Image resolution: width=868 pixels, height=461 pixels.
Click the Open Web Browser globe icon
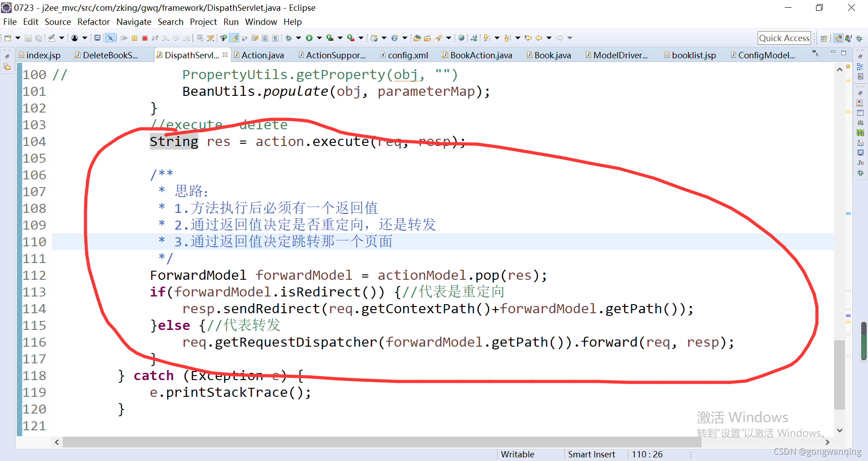[461, 38]
